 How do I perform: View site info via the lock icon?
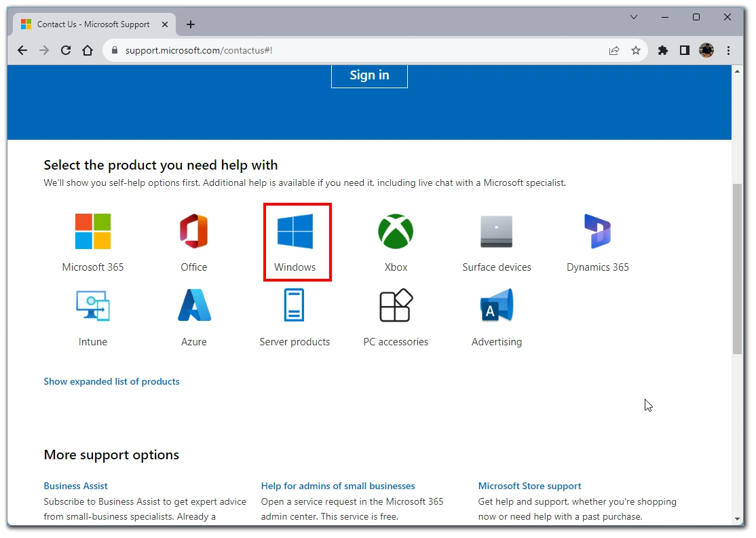[114, 50]
